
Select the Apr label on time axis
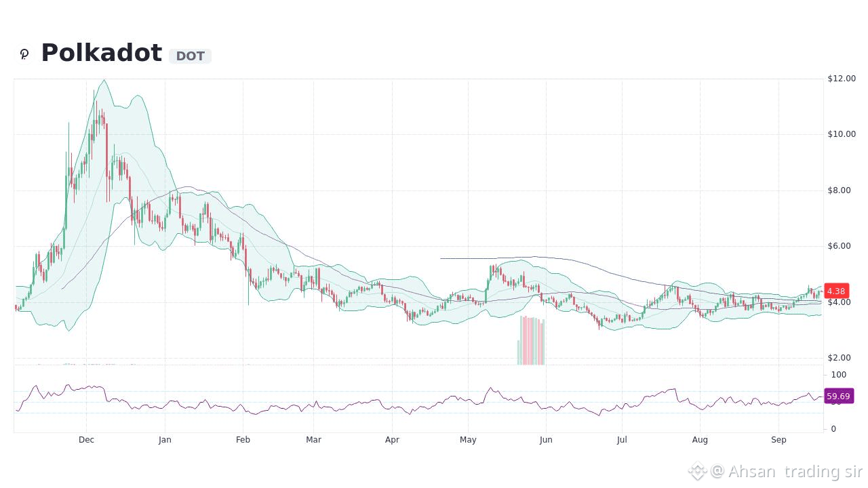pyautogui.click(x=392, y=440)
